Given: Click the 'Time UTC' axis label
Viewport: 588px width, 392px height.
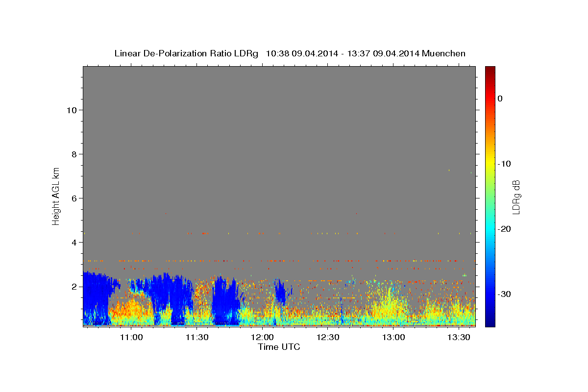Looking at the screenshot, I should 279,347.
